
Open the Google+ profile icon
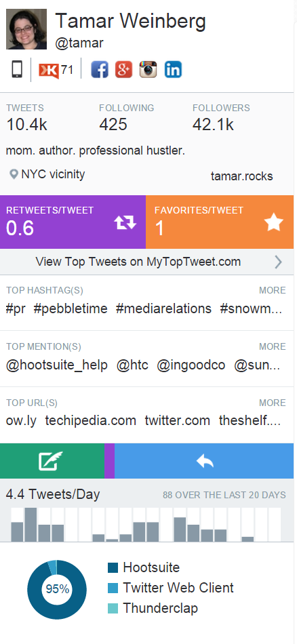point(123,69)
